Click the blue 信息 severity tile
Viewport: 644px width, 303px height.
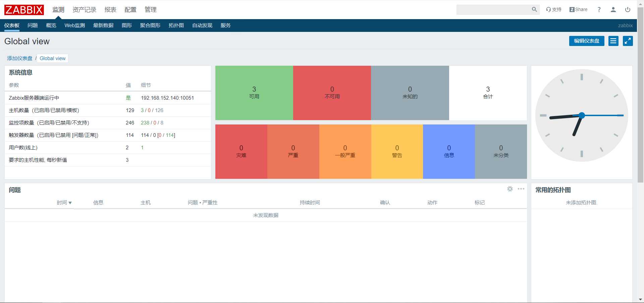coord(449,152)
